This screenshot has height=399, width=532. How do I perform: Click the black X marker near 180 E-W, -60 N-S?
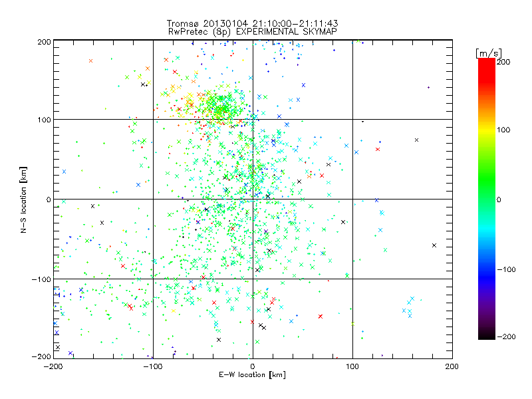tap(434, 245)
